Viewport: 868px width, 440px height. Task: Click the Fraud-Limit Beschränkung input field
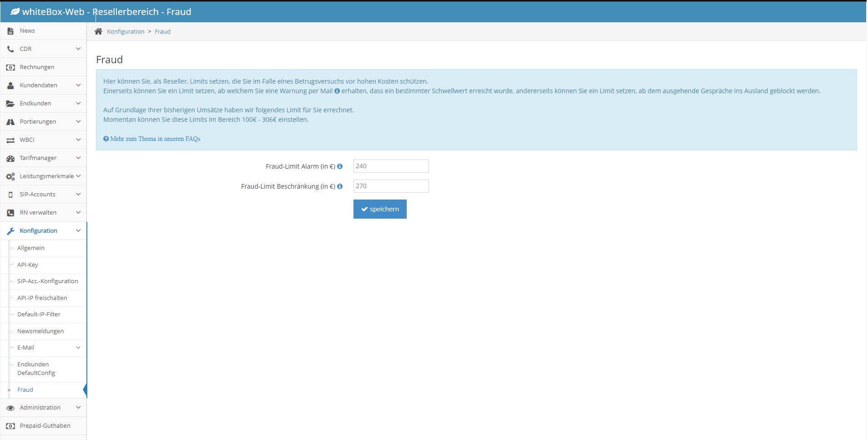click(x=390, y=186)
